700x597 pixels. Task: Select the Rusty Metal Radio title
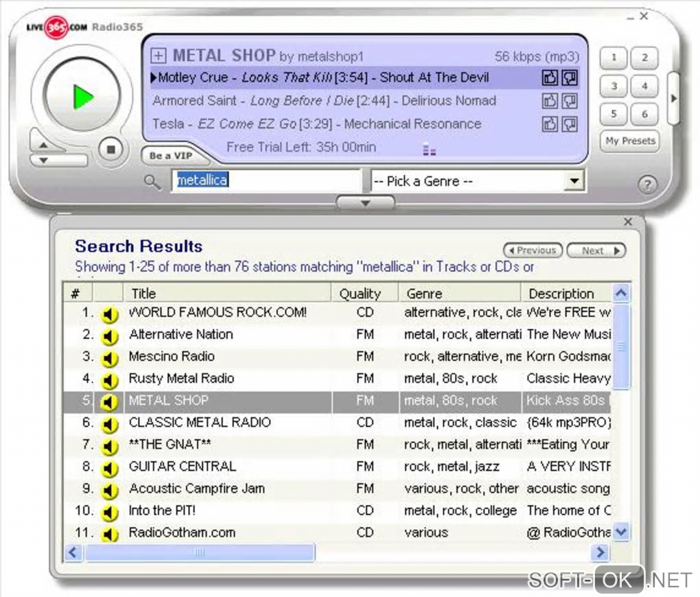pyautogui.click(x=181, y=378)
